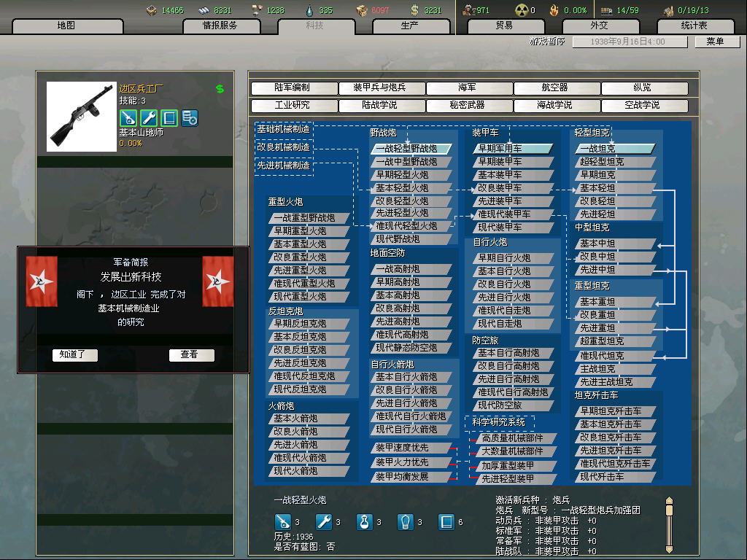Image resolution: width=747 pixels, height=560 pixels.
Task: Select the 高质量机械部件 option
Action: click(x=516, y=438)
